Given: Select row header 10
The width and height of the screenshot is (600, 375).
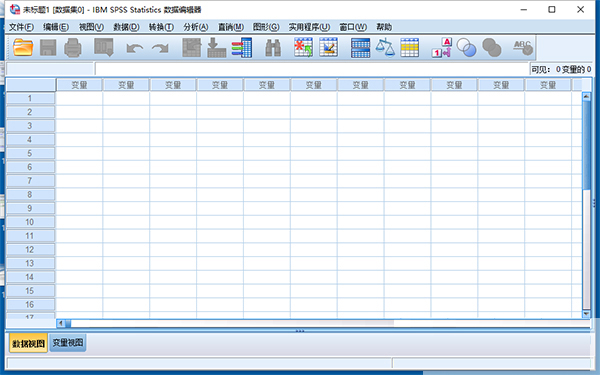Looking at the screenshot, I should point(30,222).
